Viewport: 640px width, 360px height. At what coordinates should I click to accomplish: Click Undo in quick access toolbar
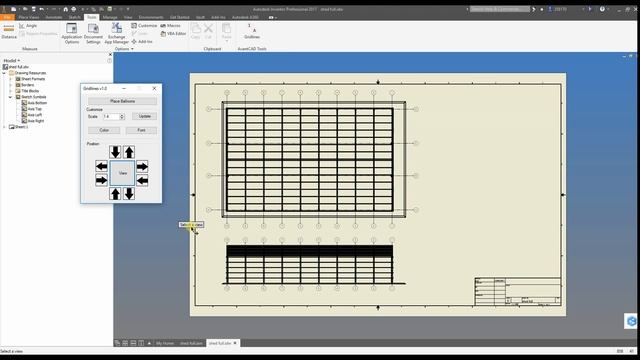[42, 9]
